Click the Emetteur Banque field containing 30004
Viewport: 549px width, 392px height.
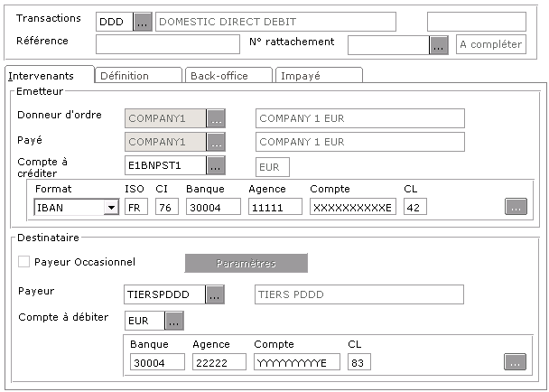tap(213, 207)
